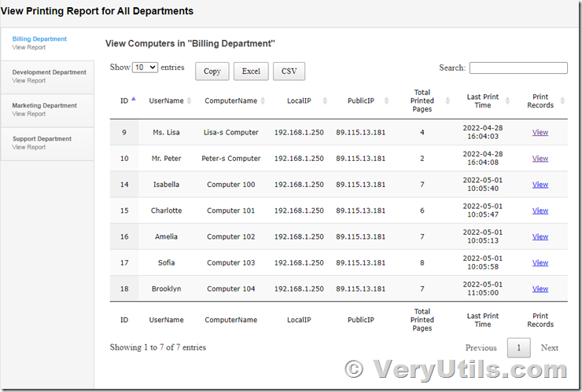The width and height of the screenshot is (582, 392).
Task: Open the Show entries count dropdown
Action: [145, 67]
